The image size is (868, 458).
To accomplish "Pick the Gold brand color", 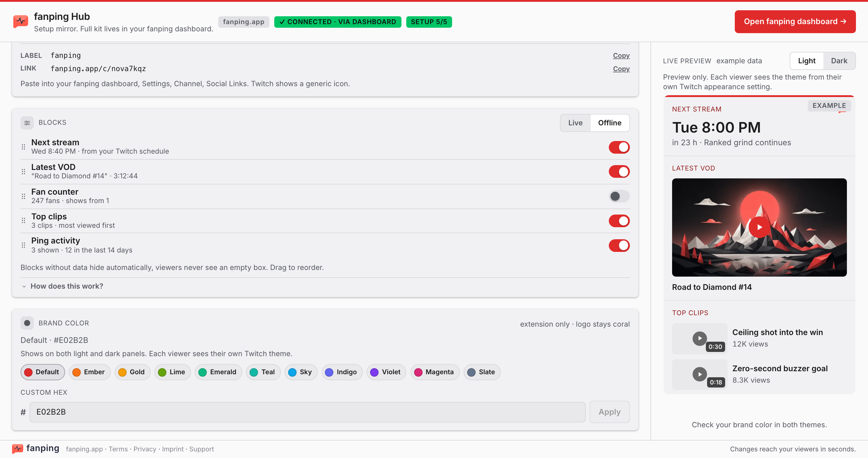I will pyautogui.click(x=132, y=372).
